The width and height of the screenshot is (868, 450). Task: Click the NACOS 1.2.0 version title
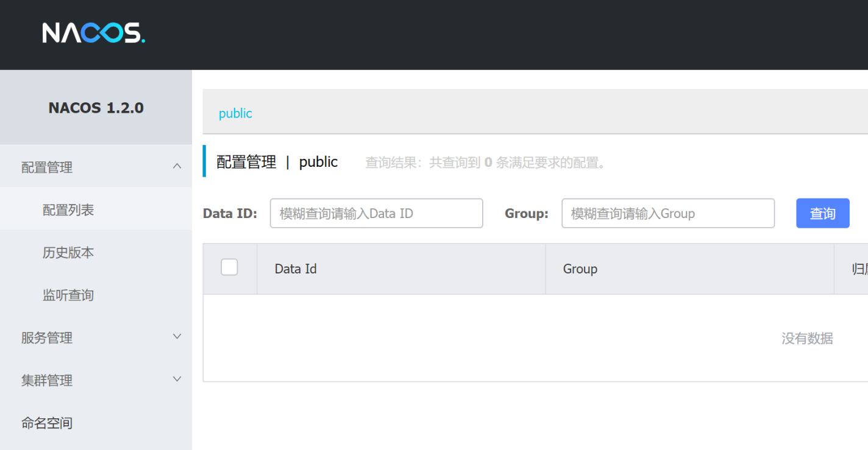click(x=96, y=108)
